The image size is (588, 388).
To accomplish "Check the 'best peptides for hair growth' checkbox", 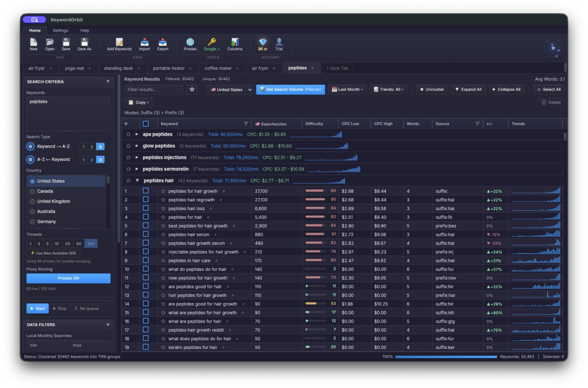I will [x=146, y=226].
